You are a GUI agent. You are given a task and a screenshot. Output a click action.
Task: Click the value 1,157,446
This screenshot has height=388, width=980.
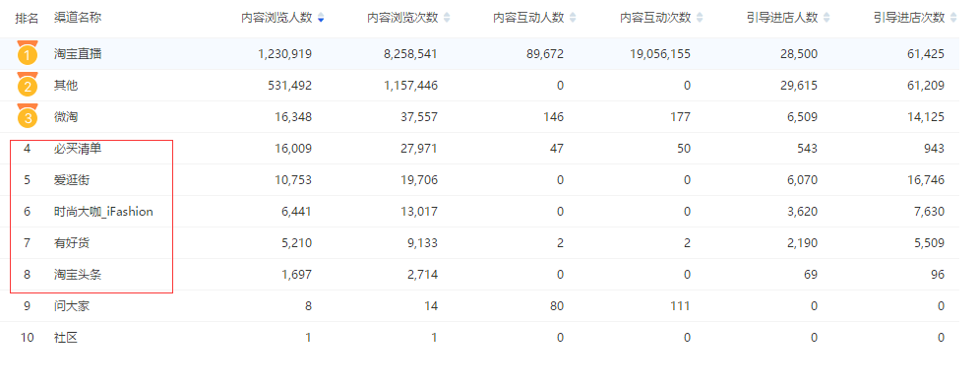410,86
